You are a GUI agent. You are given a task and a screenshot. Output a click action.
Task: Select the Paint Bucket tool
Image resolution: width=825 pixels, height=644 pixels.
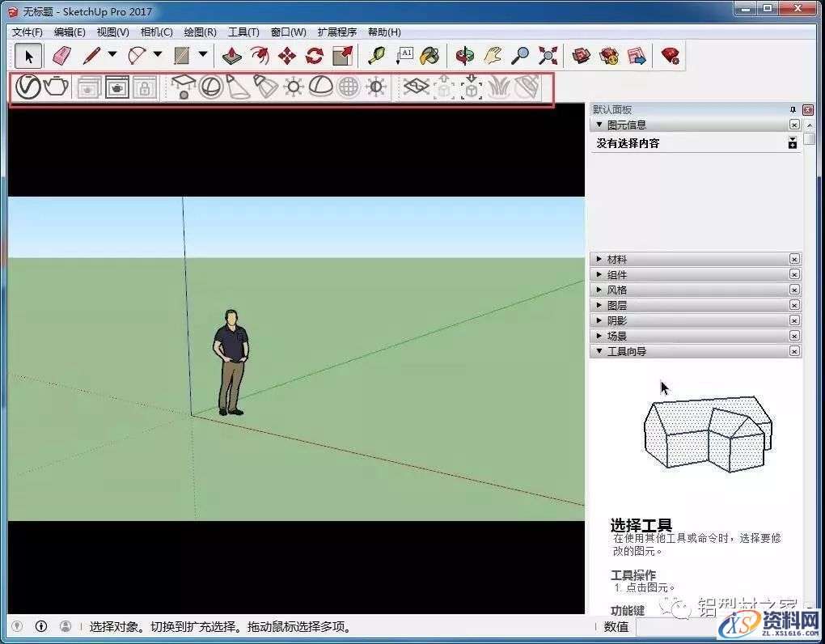click(430, 56)
